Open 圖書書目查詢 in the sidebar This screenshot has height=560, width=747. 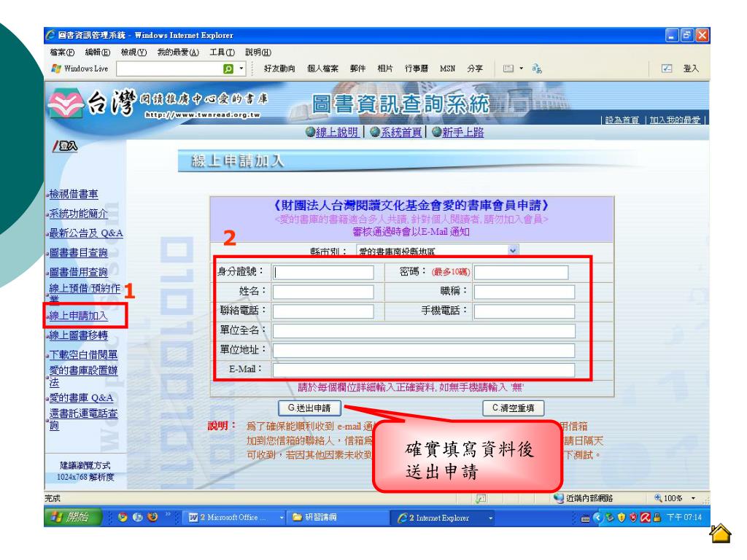coord(79,253)
